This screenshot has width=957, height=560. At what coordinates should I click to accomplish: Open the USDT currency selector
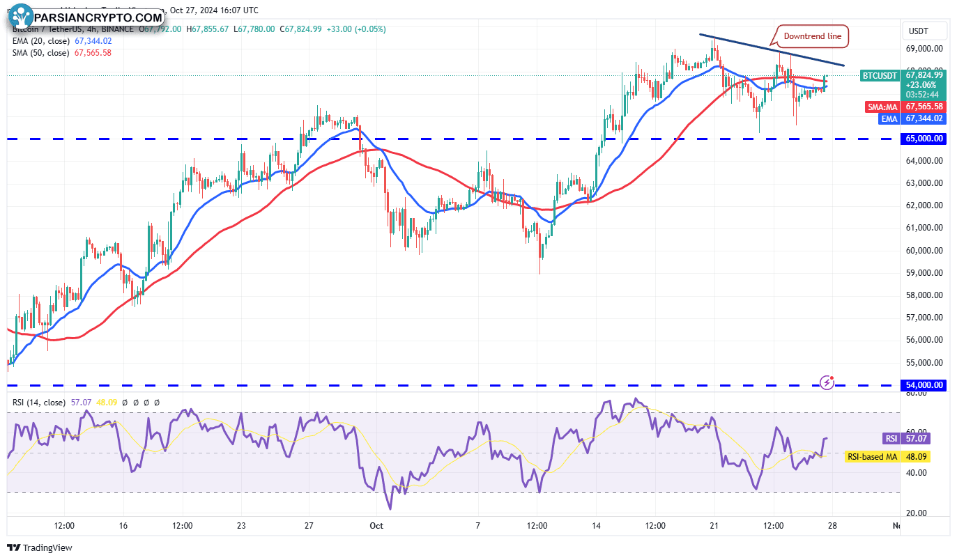[x=925, y=31]
